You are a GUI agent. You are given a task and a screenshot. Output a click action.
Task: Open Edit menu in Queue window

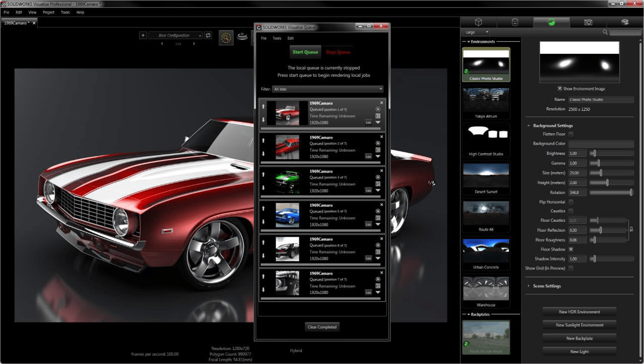point(290,38)
